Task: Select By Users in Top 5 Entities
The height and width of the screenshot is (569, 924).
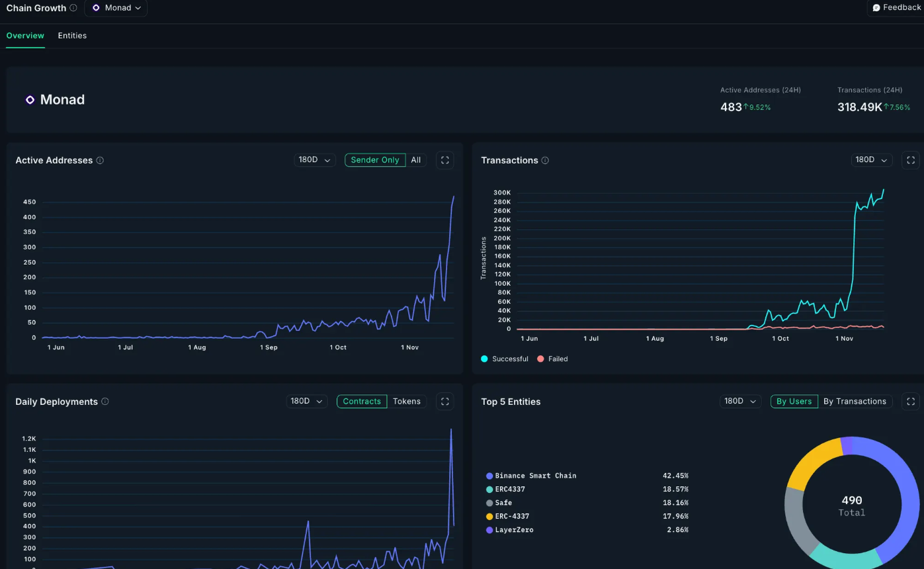Action: click(794, 402)
